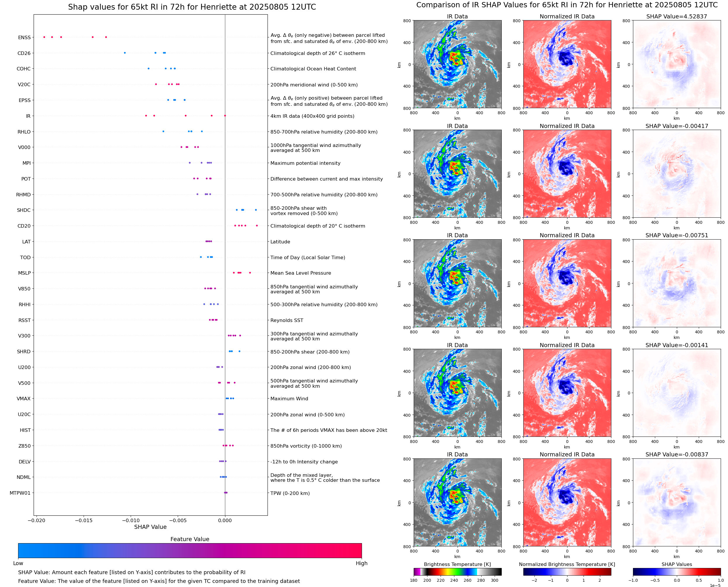Select the top Normalized IR Data image
This screenshot has width=728, height=587.
pos(567,64)
